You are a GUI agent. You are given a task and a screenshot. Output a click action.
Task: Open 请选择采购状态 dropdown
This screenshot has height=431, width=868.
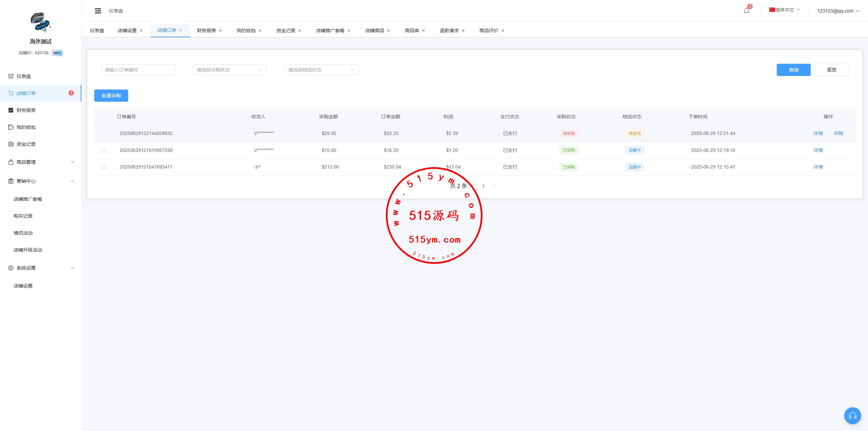pos(230,70)
